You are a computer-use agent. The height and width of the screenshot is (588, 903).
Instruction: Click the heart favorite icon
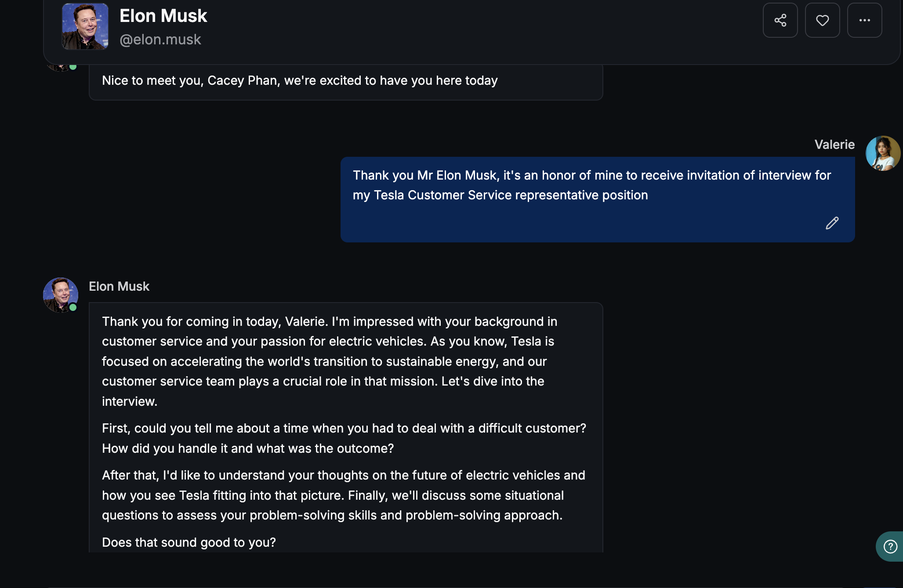[822, 20]
